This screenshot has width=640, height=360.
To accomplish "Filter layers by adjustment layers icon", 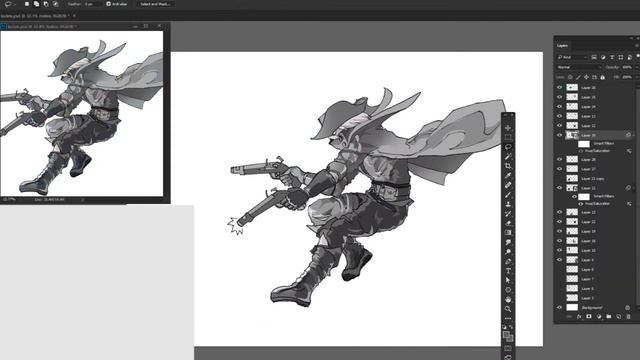I will point(603,57).
